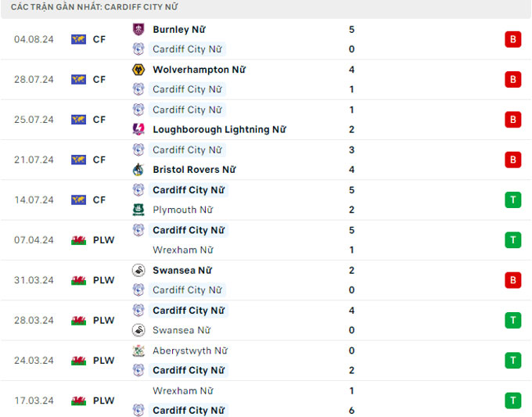This screenshot has width=532, height=417.
Task: Click the green T badge for Plymouth match
Action: pyautogui.click(x=512, y=200)
